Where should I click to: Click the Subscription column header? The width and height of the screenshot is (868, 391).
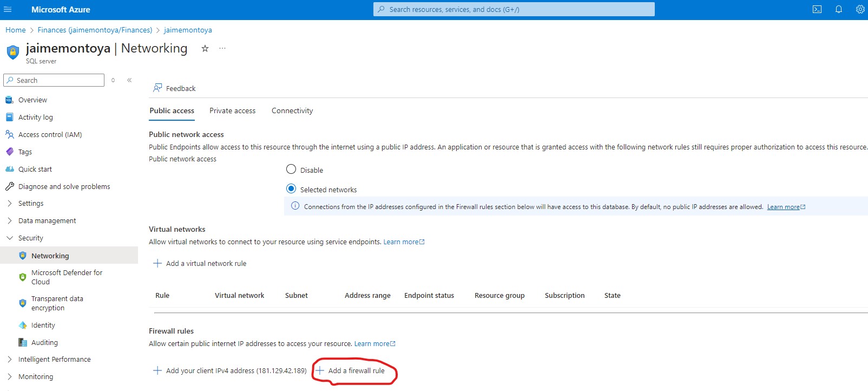(x=564, y=295)
